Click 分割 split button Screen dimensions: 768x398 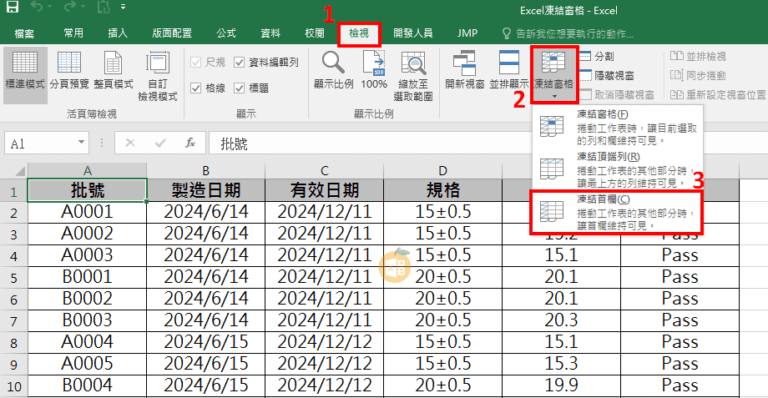597,56
